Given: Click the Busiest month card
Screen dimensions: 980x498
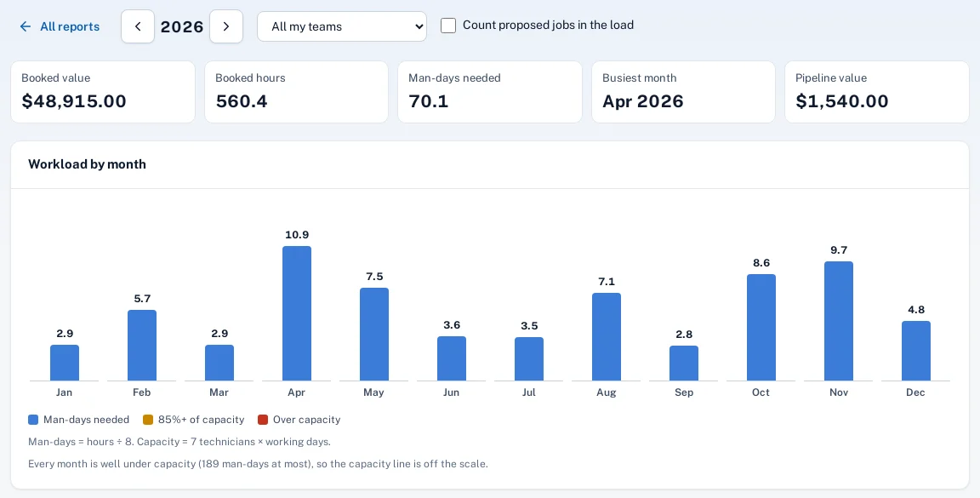Looking at the screenshot, I should pos(683,92).
